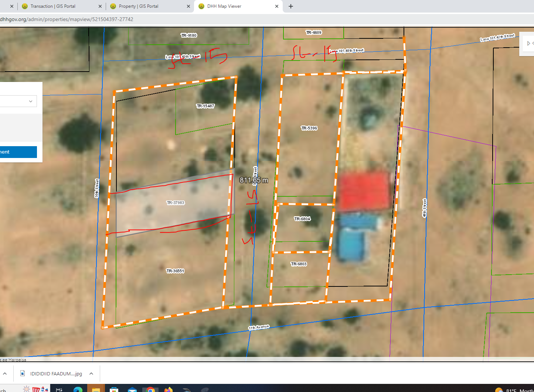Image resolution: width=534 pixels, height=392 pixels.
Task: Open the weather widget showing 81°F
Action: 514,390
